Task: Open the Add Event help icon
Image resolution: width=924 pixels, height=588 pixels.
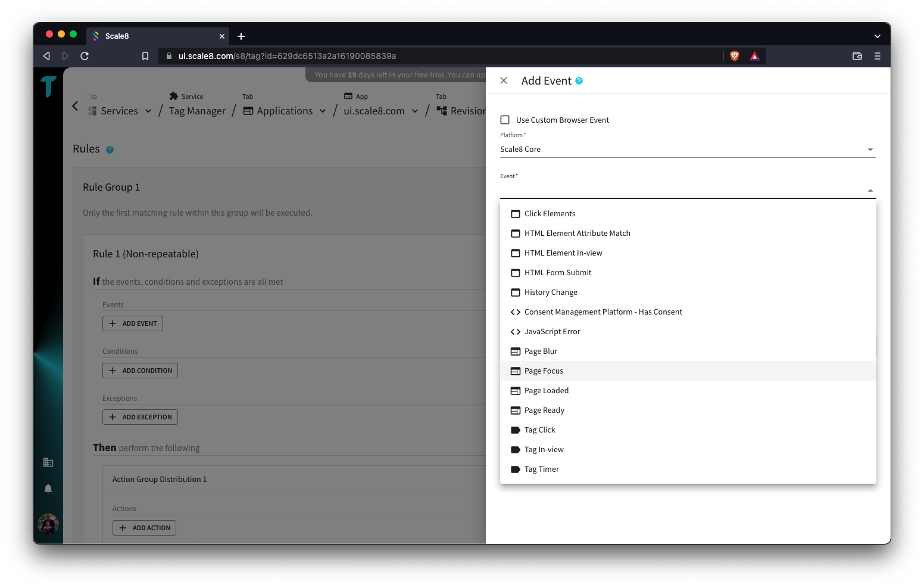Action: pyautogui.click(x=579, y=81)
